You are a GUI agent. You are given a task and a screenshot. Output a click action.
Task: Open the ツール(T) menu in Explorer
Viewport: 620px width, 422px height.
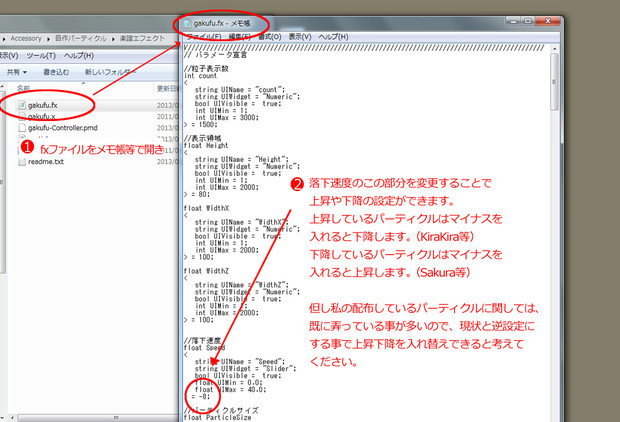[41, 56]
